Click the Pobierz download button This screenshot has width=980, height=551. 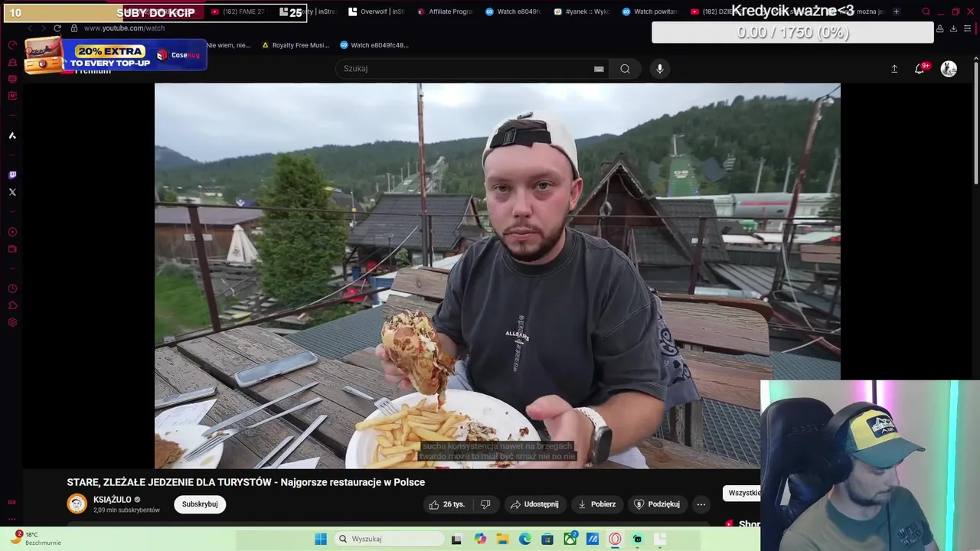pos(596,504)
